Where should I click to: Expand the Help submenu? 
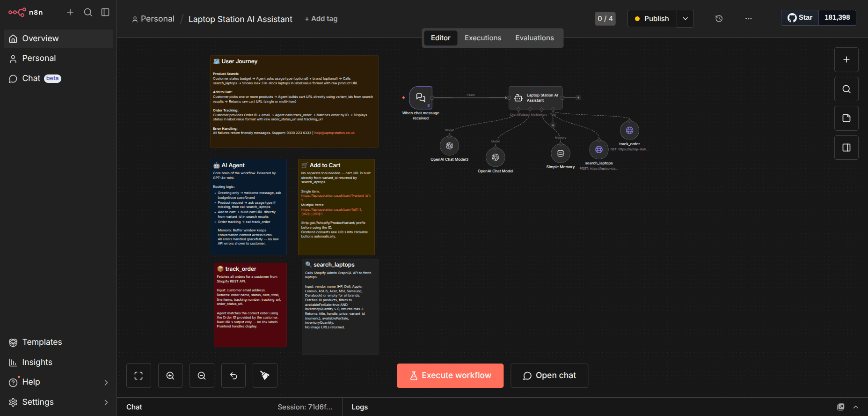point(106,382)
